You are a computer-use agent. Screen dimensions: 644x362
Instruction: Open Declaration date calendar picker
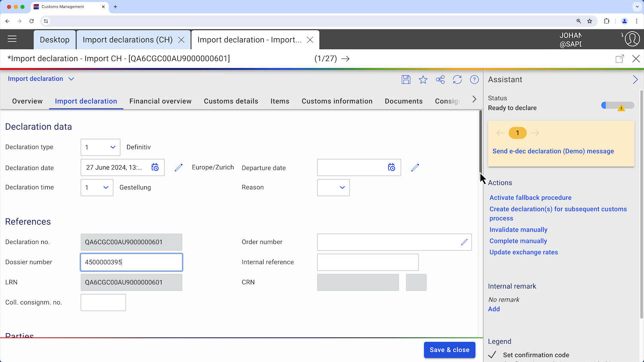[x=155, y=167]
